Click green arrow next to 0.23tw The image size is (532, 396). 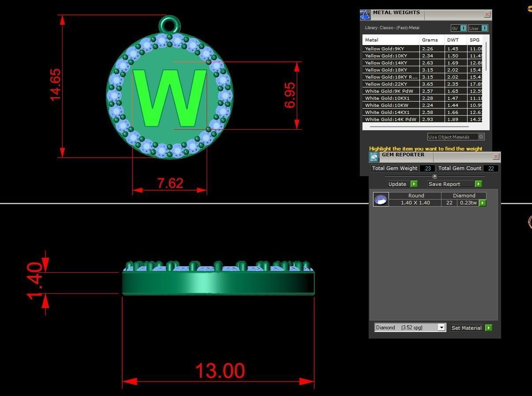pos(482,203)
